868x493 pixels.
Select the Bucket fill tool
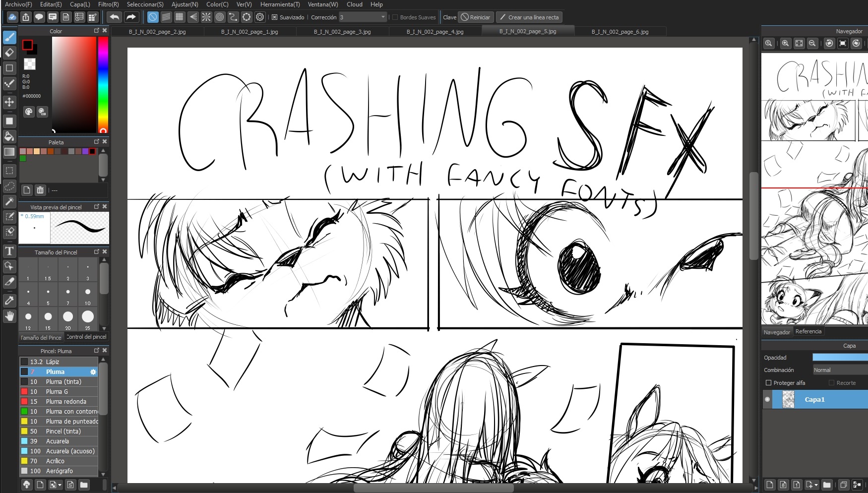point(9,136)
